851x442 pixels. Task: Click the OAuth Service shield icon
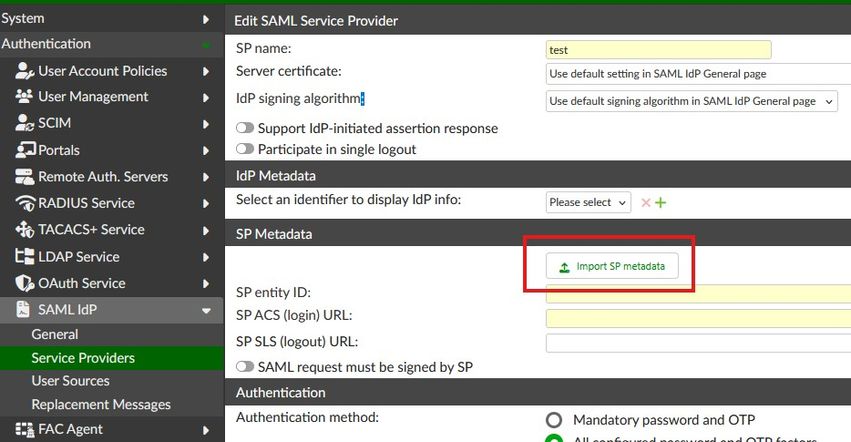pyautogui.click(x=24, y=283)
